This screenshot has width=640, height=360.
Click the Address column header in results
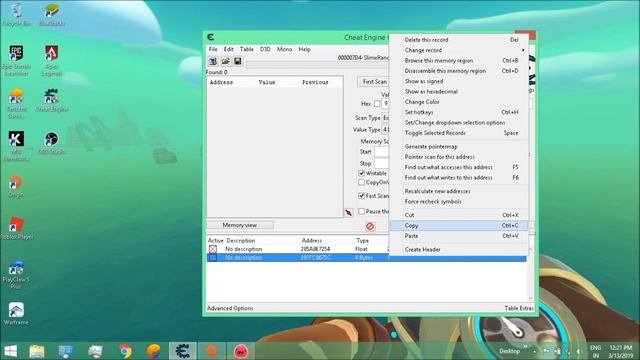[221, 82]
